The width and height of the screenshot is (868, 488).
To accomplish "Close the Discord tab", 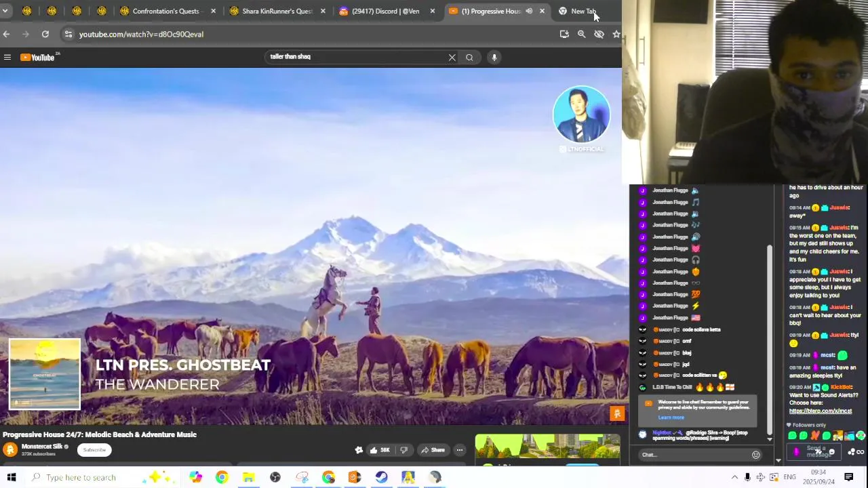I will click(x=433, y=11).
